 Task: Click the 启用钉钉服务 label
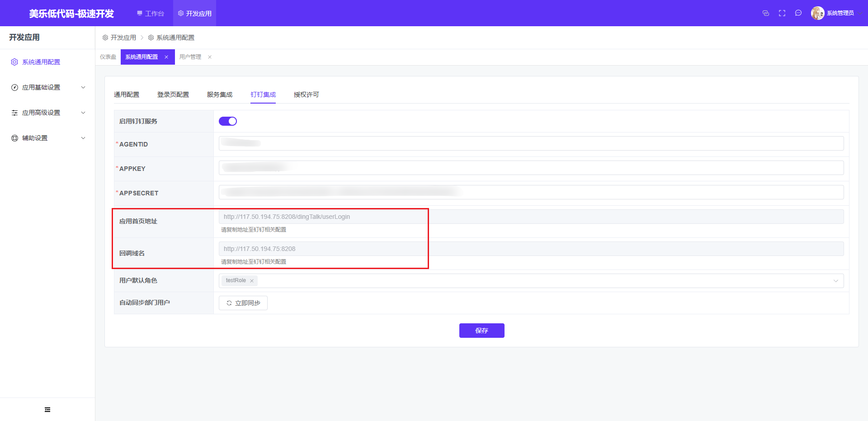tap(138, 121)
